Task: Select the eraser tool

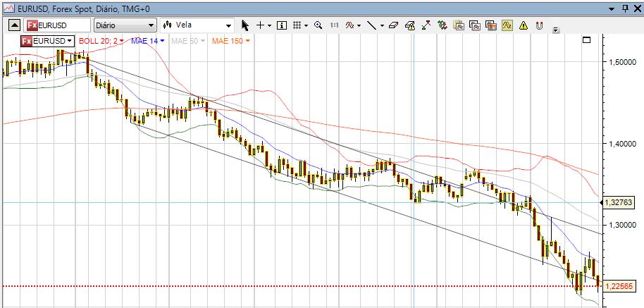Action: (x=393, y=25)
